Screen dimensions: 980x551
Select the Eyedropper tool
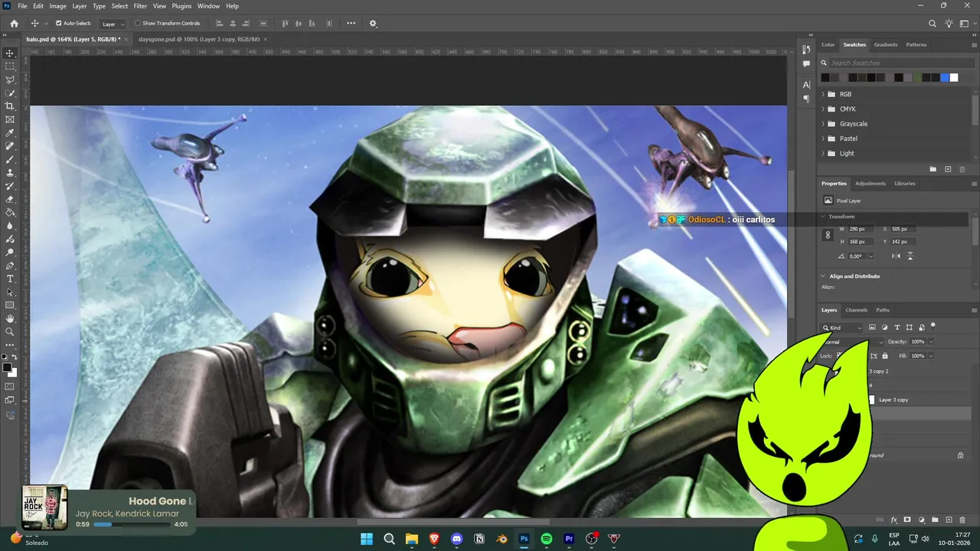point(10,133)
